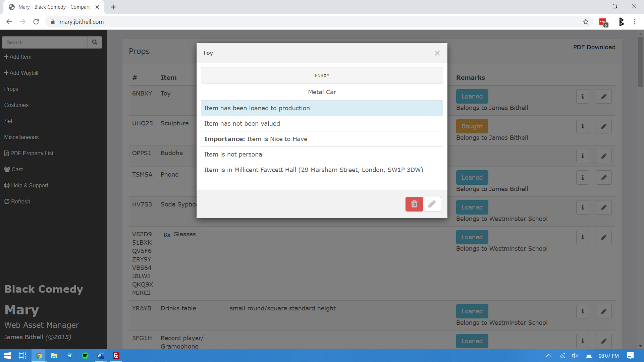Click the edit icon for Drinks table row

[603, 311]
